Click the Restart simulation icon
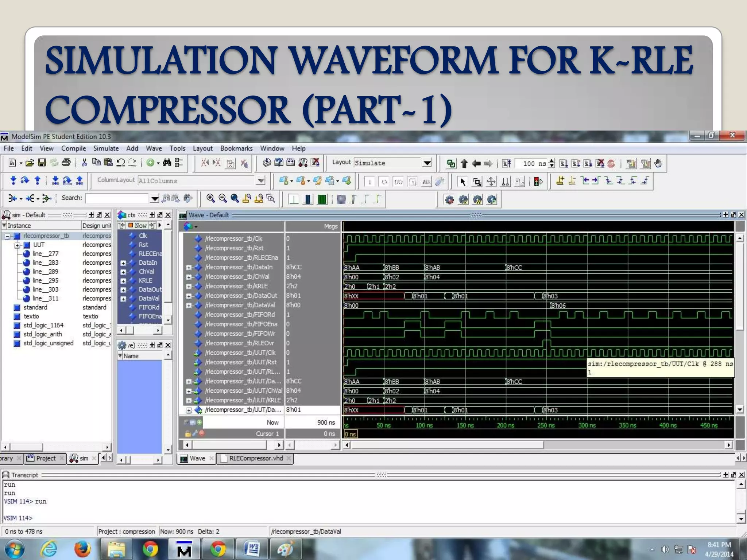 point(507,163)
